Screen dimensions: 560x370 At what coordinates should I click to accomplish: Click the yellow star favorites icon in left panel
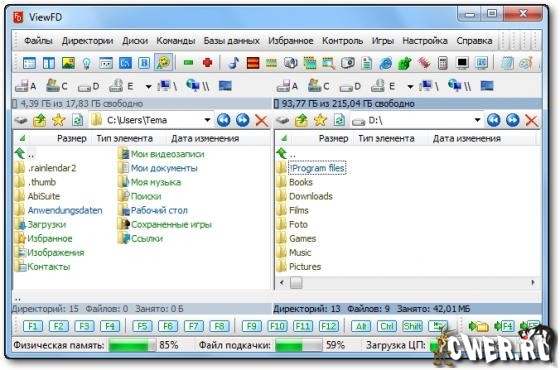coord(58,120)
